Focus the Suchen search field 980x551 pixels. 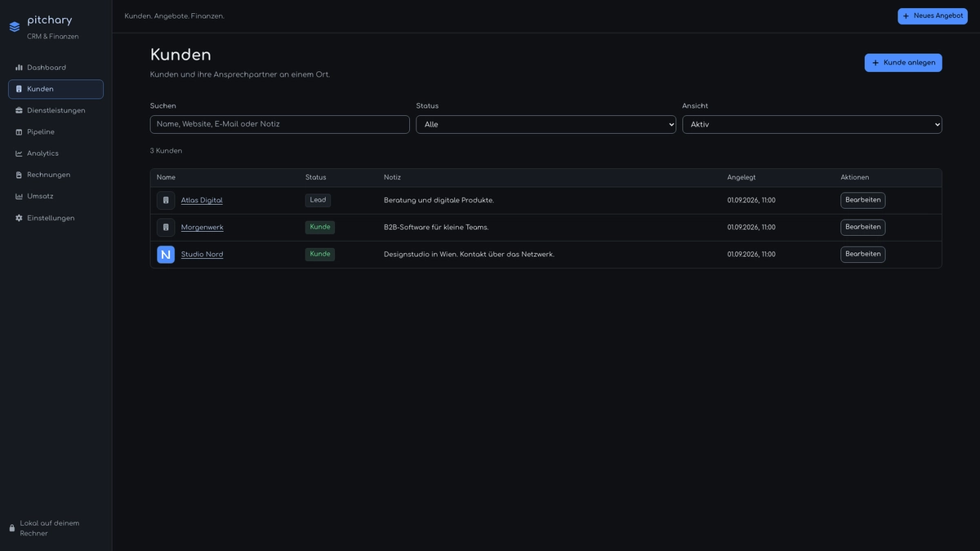pos(279,124)
